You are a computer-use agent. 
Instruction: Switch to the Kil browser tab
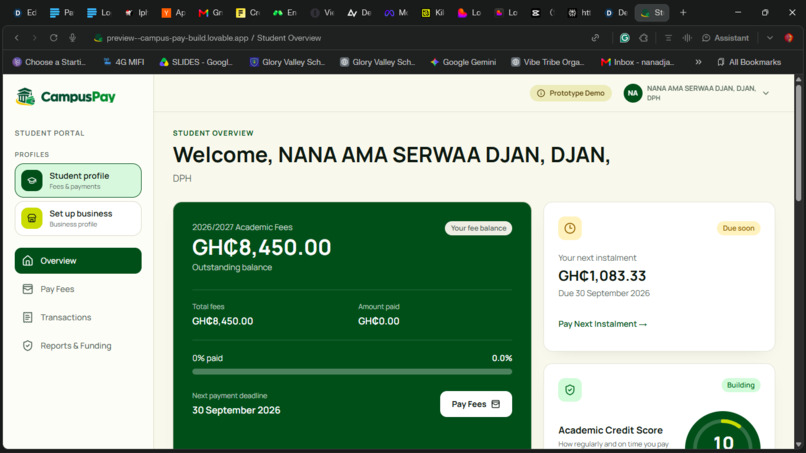[x=433, y=13]
